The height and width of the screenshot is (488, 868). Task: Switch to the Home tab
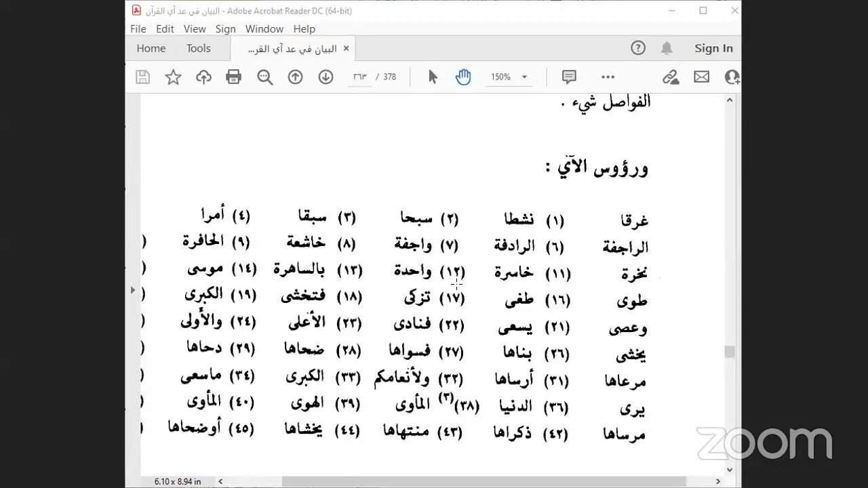[x=151, y=48]
